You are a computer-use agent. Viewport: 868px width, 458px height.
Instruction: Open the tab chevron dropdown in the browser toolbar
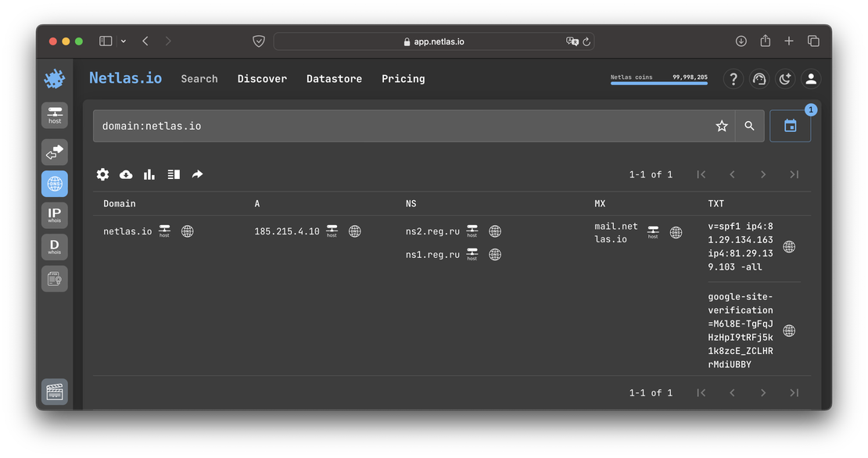tap(124, 41)
